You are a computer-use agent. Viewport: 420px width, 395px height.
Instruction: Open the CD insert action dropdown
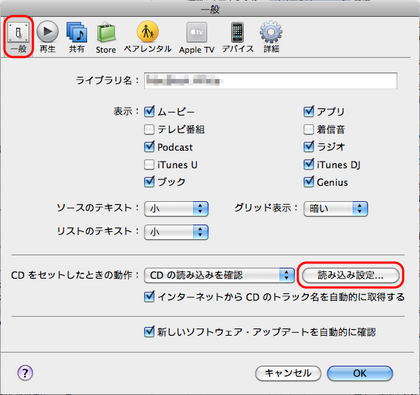pos(219,275)
